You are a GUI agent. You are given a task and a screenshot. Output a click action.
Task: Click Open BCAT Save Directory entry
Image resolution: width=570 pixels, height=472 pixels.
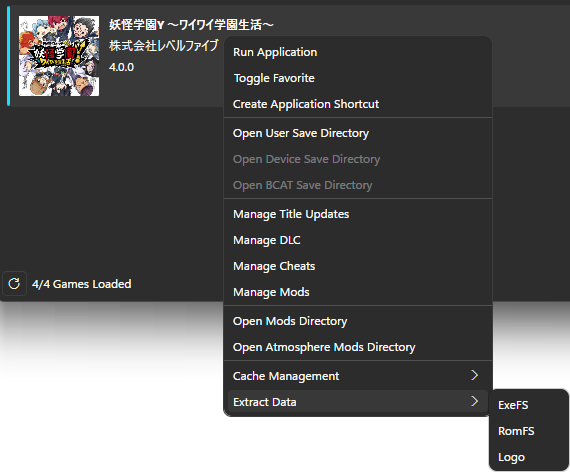(358, 185)
